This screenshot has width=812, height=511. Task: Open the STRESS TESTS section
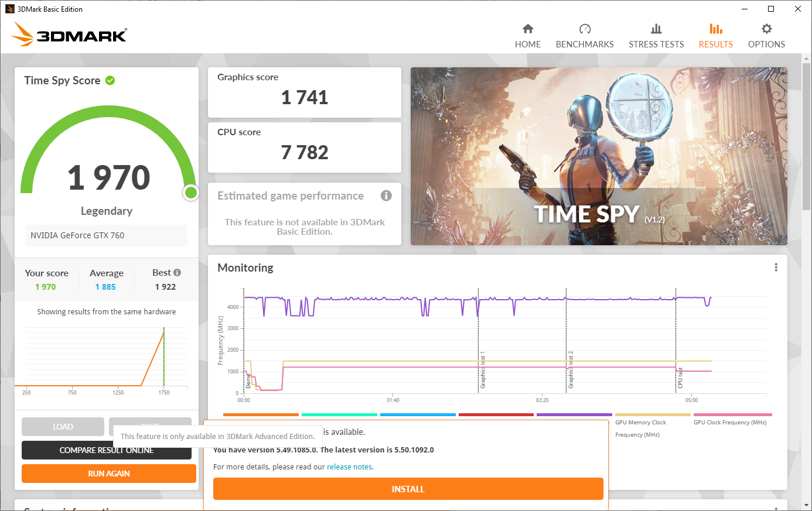(x=656, y=36)
